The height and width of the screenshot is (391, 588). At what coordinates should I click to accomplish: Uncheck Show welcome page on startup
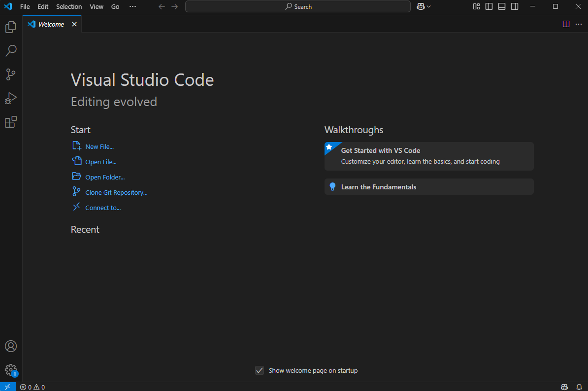click(260, 370)
